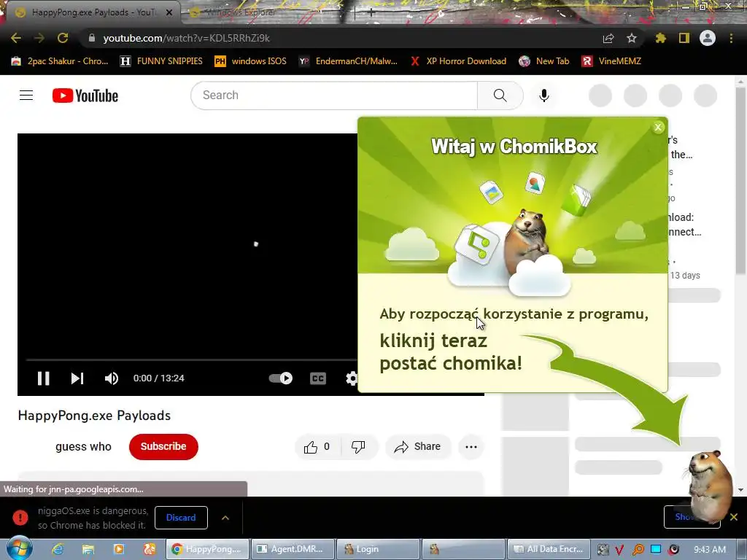
Task: Go back using the browser back arrow
Action: click(16, 38)
